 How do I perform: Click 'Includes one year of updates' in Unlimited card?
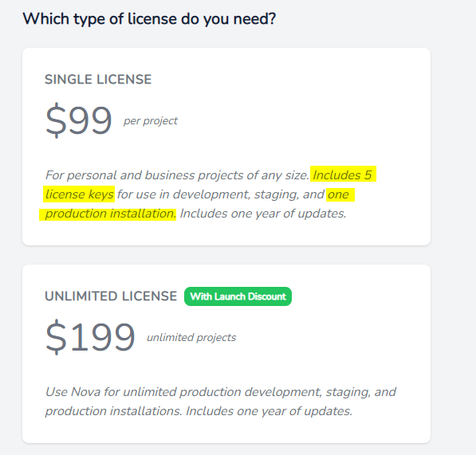[x=269, y=411]
